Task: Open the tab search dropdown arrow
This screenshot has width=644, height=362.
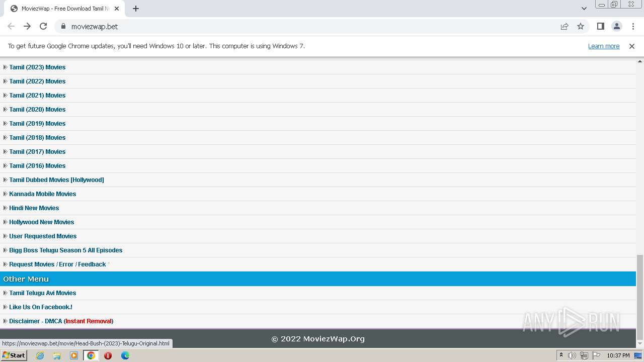Action: click(x=584, y=9)
